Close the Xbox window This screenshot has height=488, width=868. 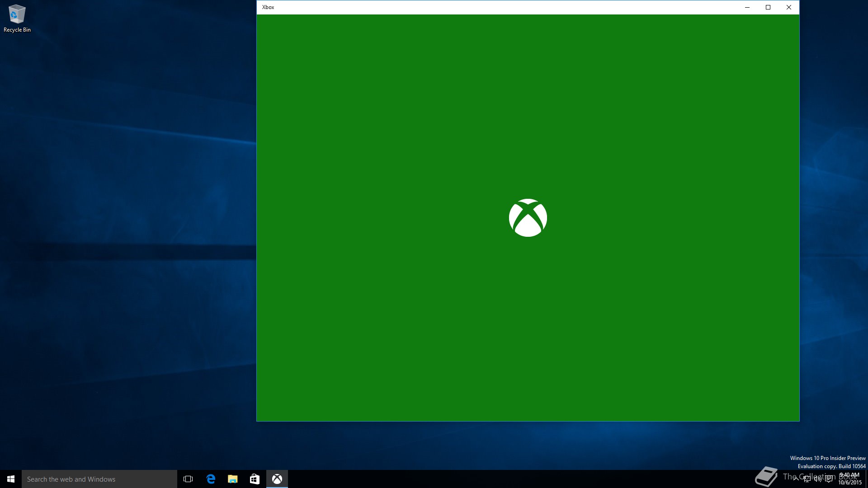click(789, 7)
